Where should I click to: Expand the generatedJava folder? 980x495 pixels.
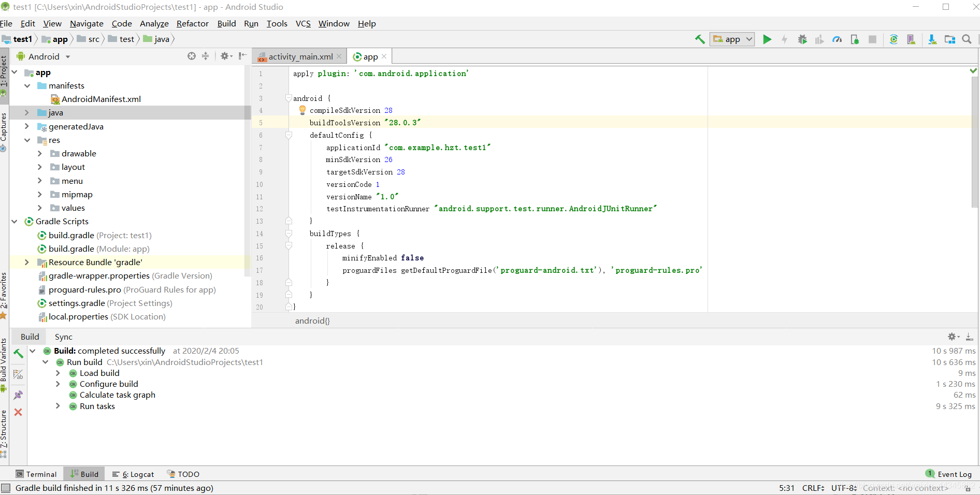tap(27, 126)
